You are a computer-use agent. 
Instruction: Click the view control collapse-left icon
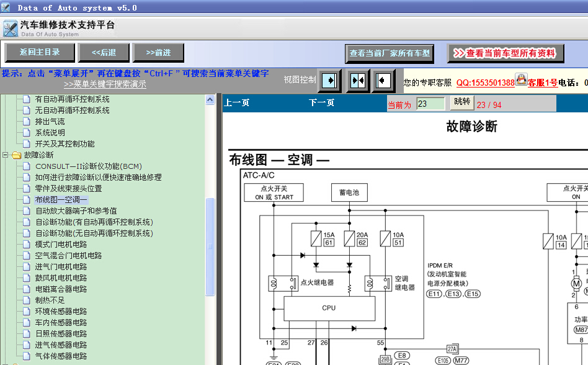(383, 81)
